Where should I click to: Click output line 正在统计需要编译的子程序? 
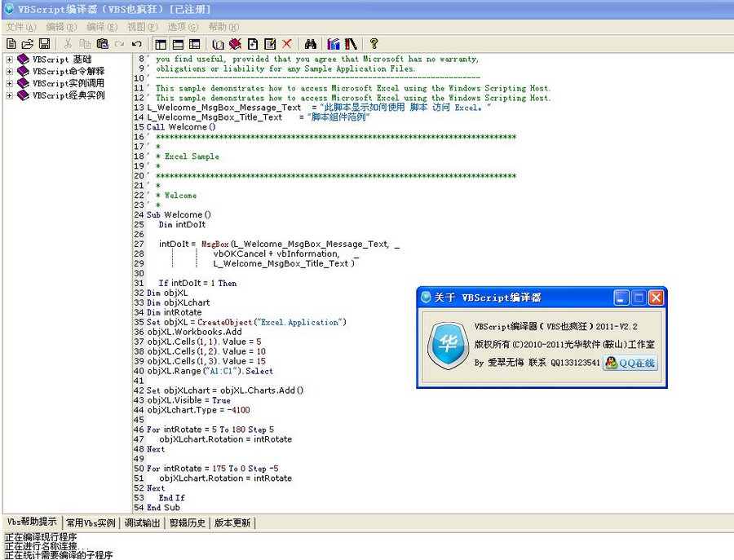(59, 555)
